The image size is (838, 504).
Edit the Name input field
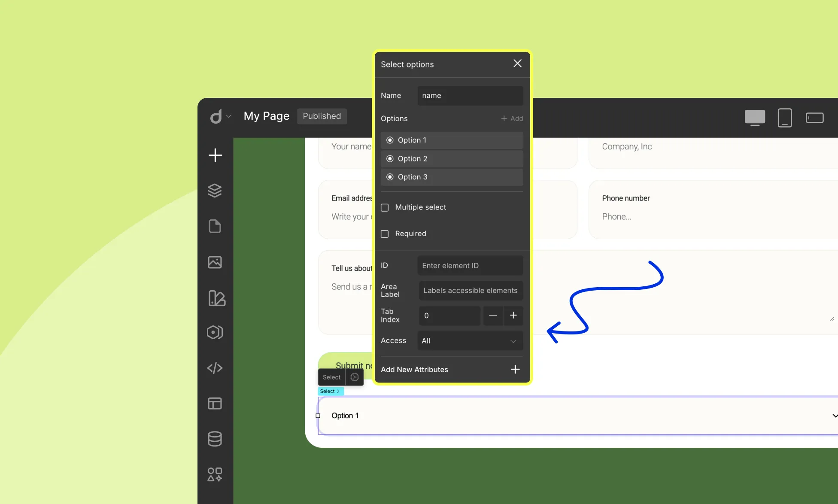[x=470, y=95]
